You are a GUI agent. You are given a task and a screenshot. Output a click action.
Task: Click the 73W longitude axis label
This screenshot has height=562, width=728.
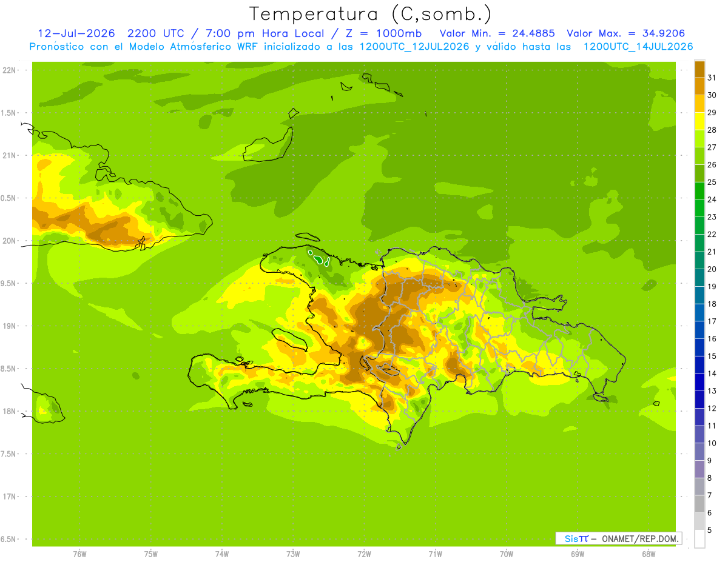pos(293,554)
